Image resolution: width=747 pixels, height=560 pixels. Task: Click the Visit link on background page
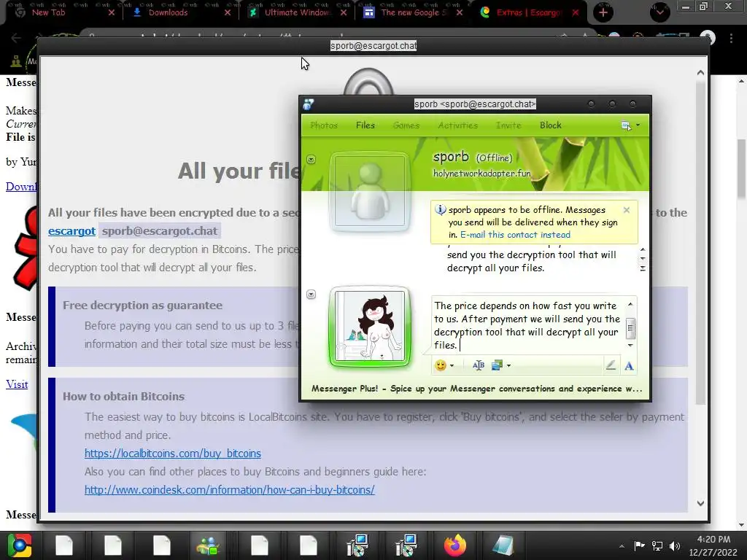pyautogui.click(x=17, y=384)
